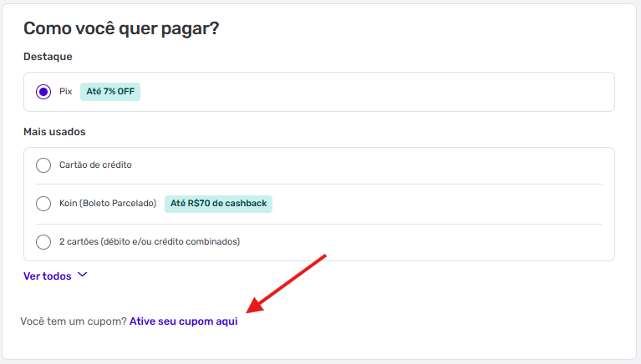Click the Pix label text
This screenshot has height=364, width=641.
click(66, 92)
